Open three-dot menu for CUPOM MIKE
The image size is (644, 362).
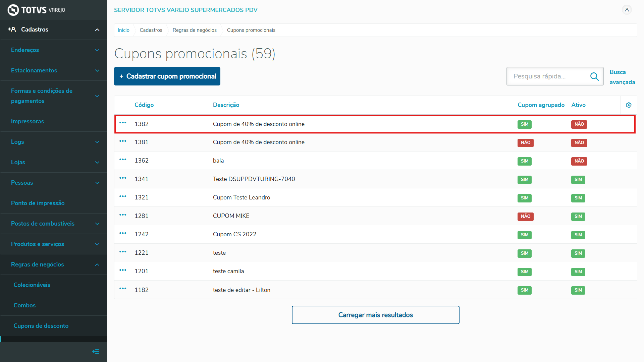coord(123,215)
